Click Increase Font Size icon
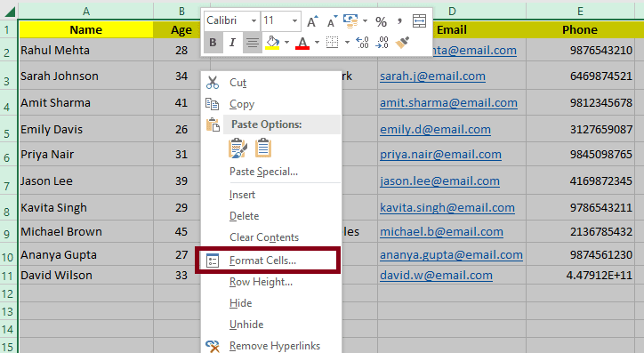 tap(312, 21)
